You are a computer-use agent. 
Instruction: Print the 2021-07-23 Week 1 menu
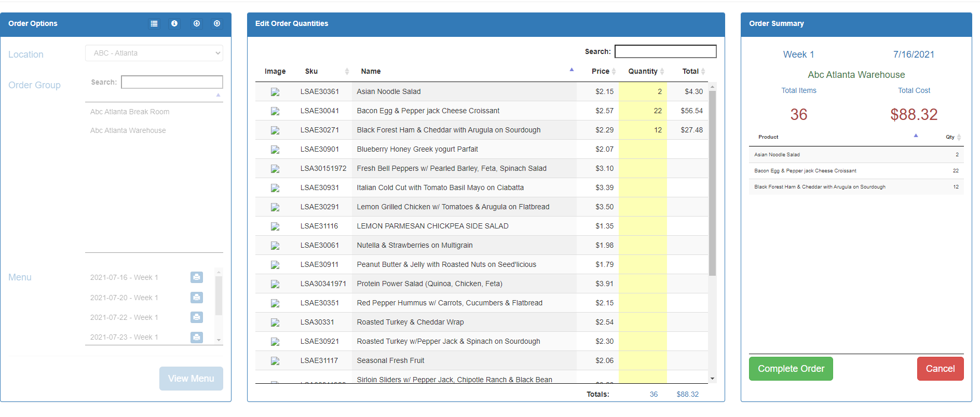click(197, 337)
